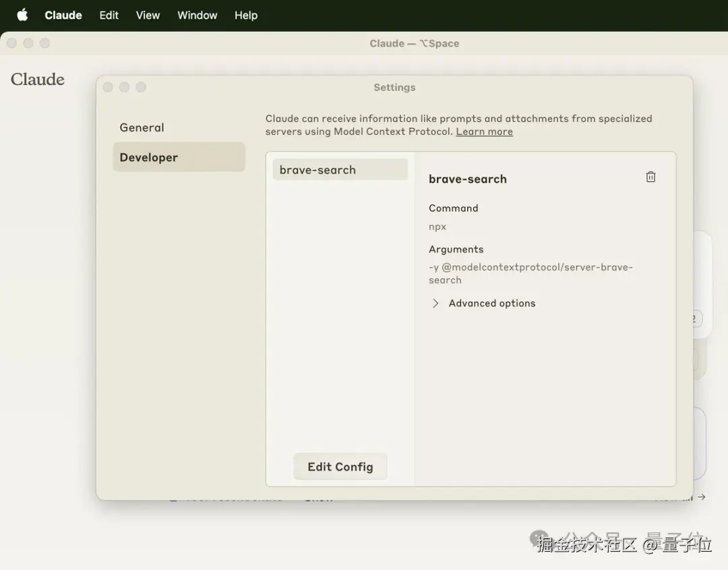Open the Claude app menu

pyautogui.click(x=63, y=16)
